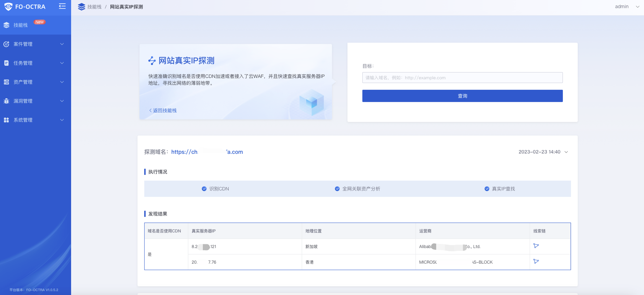Image resolution: width=644 pixels, height=295 pixels.
Task: Open clue chain icon for 香港 row
Action: coord(536,261)
